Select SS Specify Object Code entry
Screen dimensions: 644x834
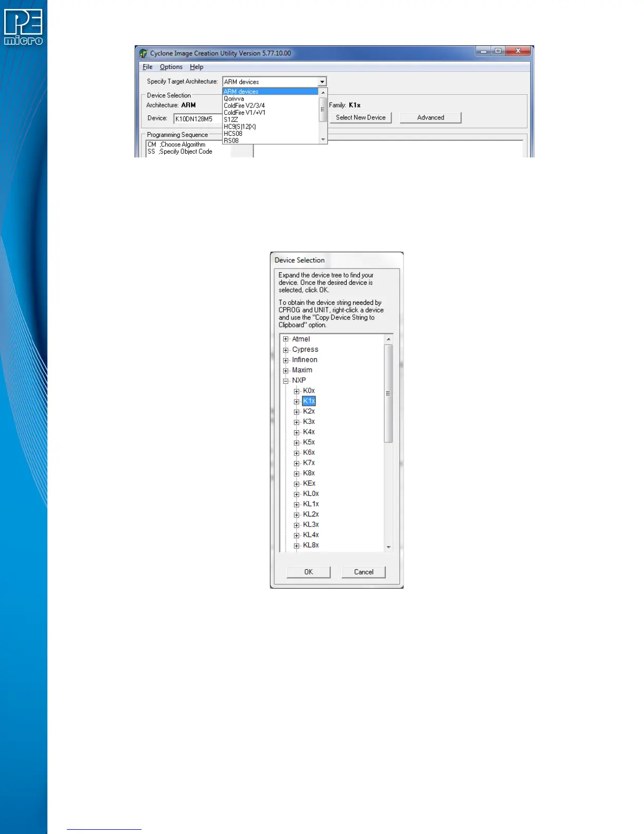(180, 152)
